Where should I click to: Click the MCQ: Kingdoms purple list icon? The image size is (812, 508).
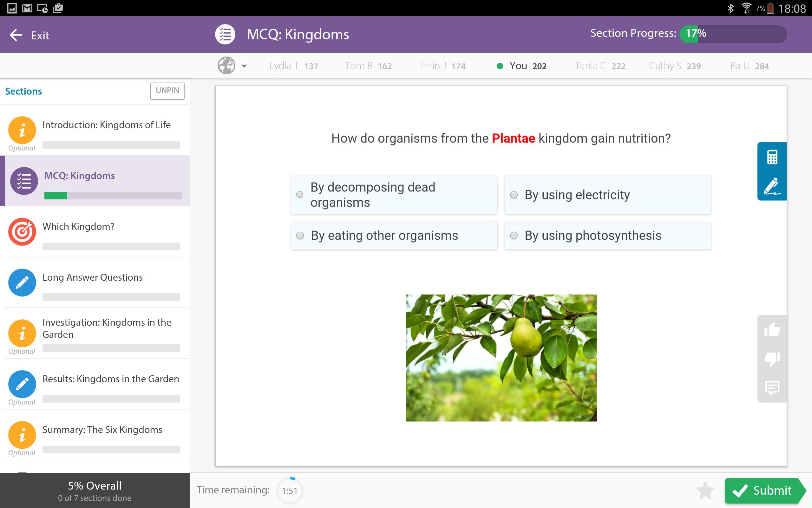tap(24, 181)
